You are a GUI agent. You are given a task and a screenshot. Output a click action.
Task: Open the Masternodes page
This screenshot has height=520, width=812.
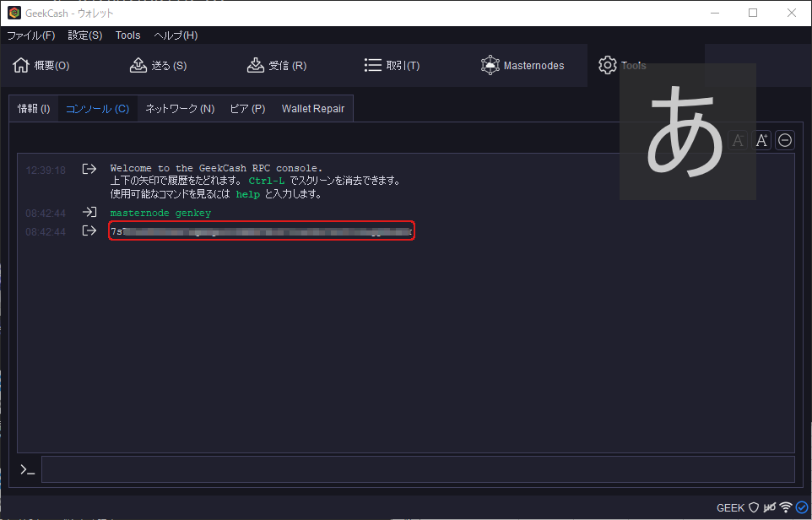coord(522,66)
